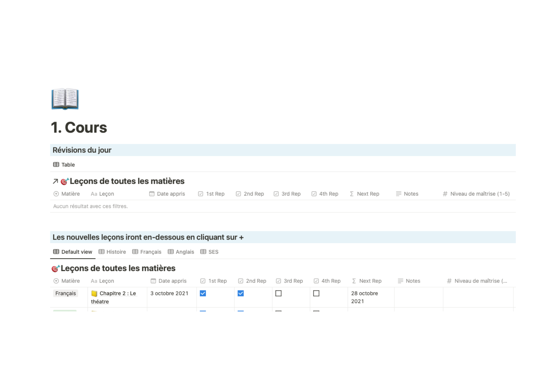Click the Révisions du jour heading

pos(82,150)
